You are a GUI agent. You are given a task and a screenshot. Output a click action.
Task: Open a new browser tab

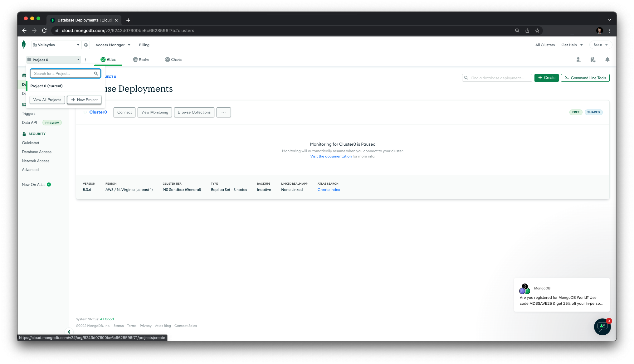[128, 20]
